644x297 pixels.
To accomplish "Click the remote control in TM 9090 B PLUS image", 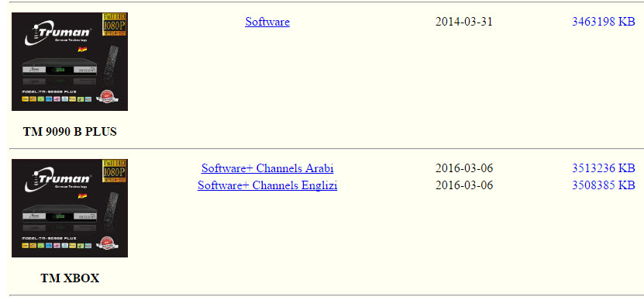I will point(111,60).
